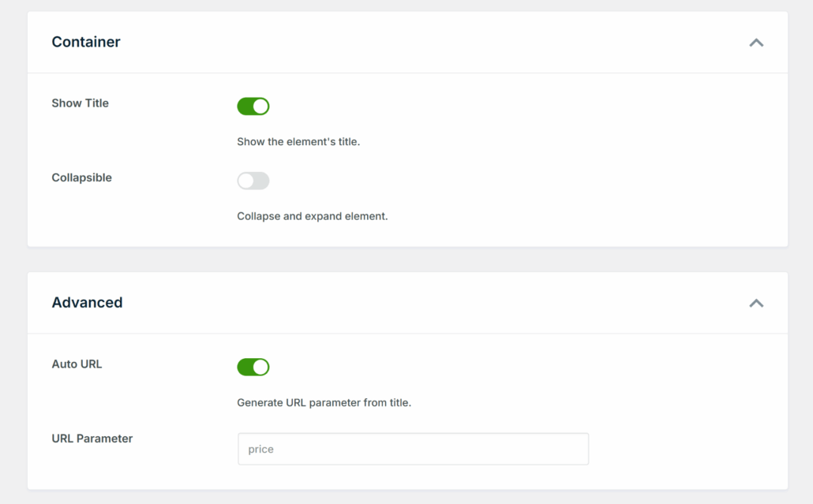Click the URL Parameter label
The image size is (813, 504).
[93, 438]
